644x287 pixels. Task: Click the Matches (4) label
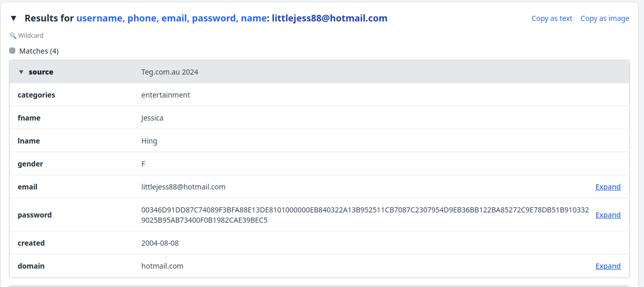click(x=39, y=51)
